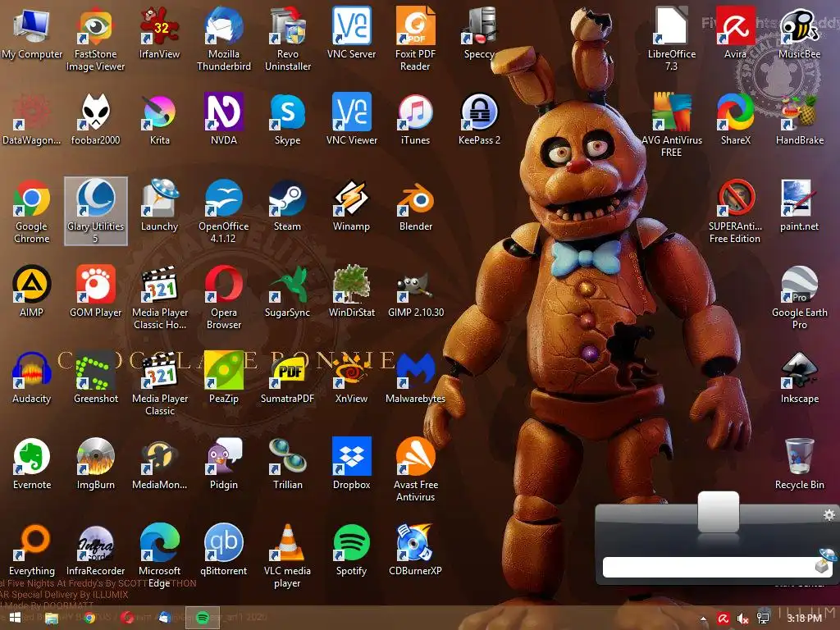The width and height of the screenshot is (840, 630).
Task: Click the Launchy white result icon box
Action: point(719,511)
